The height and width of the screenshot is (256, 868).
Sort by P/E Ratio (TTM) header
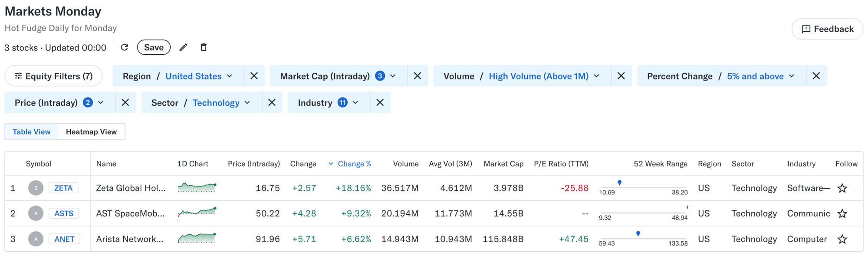click(x=561, y=164)
